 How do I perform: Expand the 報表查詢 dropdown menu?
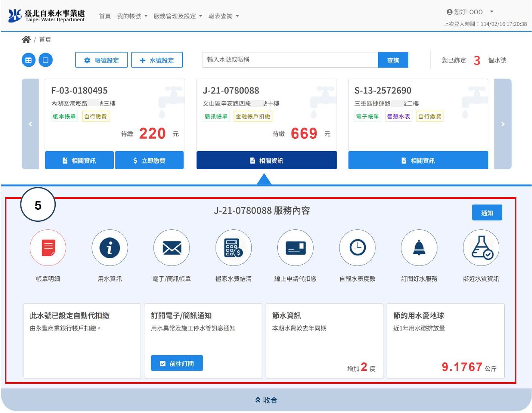[x=224, y=16]
